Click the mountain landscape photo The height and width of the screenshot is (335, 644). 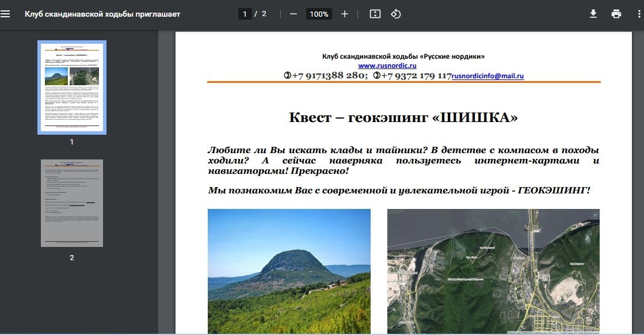click(x=289, y=271)
